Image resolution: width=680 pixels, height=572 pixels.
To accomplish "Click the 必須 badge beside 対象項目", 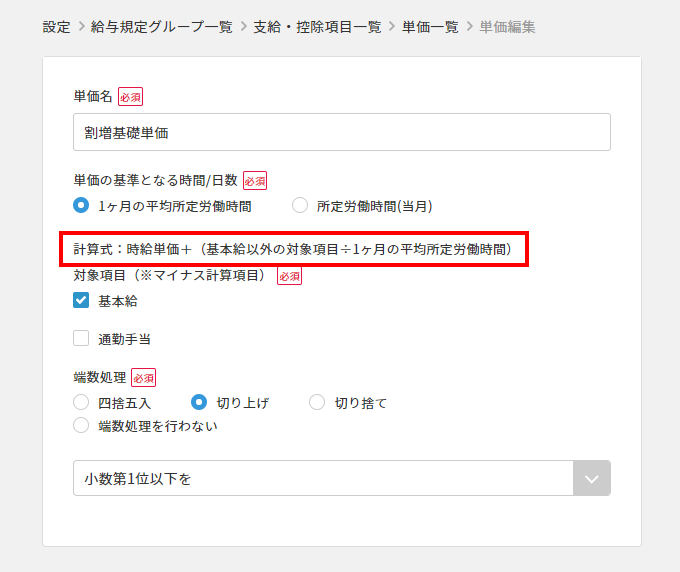I will pos(289,276).
